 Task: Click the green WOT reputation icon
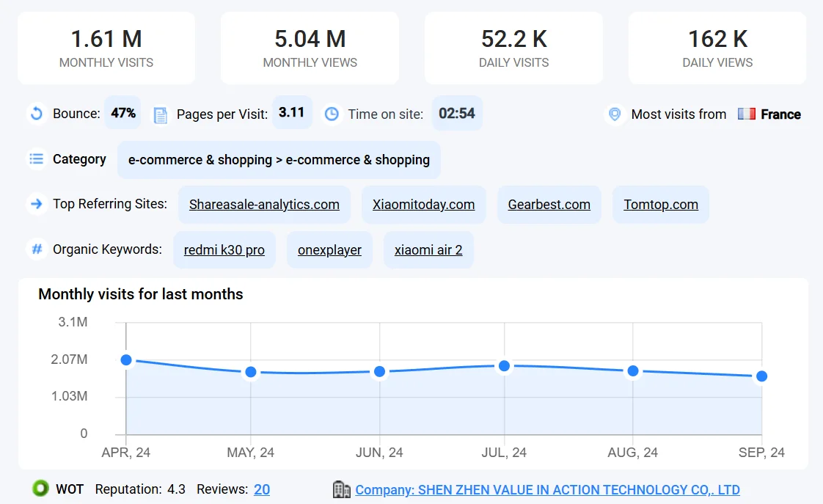pyautogui.click(x=40, y=489)
